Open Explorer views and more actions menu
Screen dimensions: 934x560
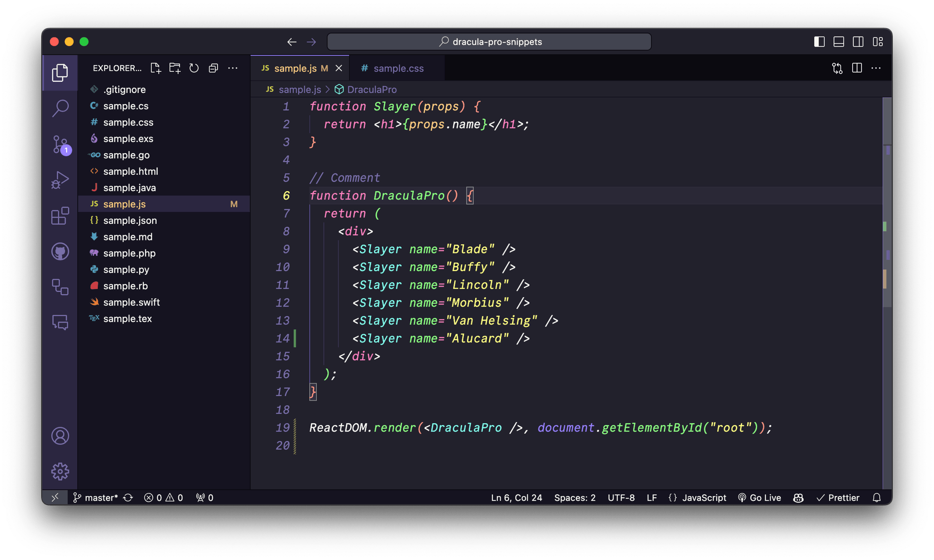tap(233, 68)
